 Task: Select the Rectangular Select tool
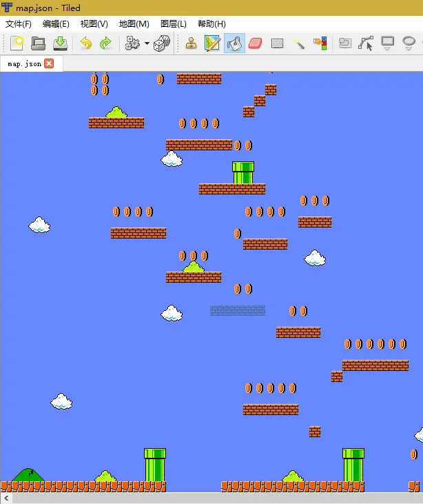point(277,43)
